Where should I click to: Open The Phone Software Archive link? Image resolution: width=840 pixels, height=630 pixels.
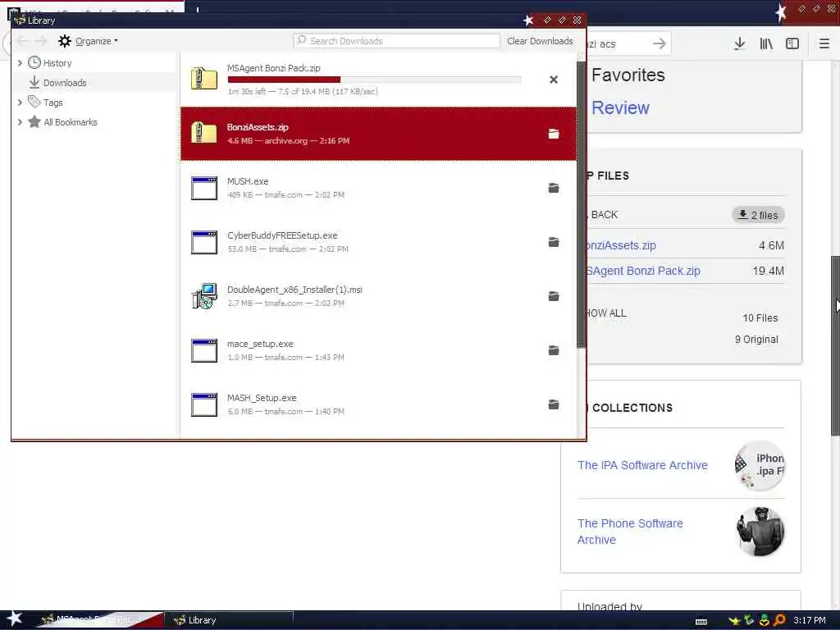point(630,532)
